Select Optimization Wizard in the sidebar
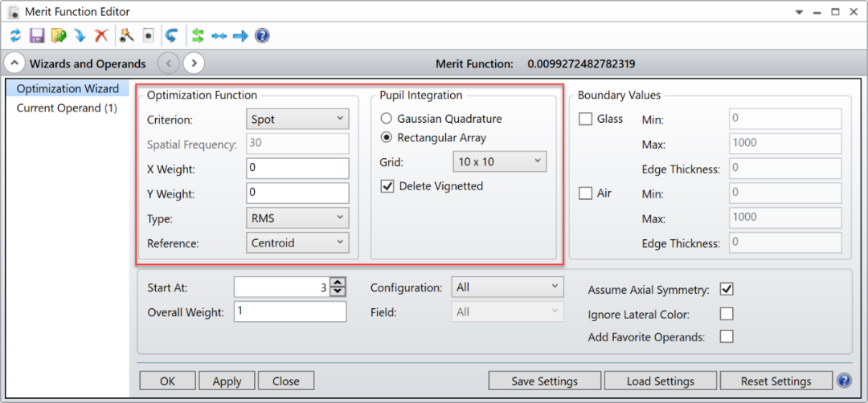Image resolution: width=868 pixels, height=403 pixels. click(x=68, y=88)
